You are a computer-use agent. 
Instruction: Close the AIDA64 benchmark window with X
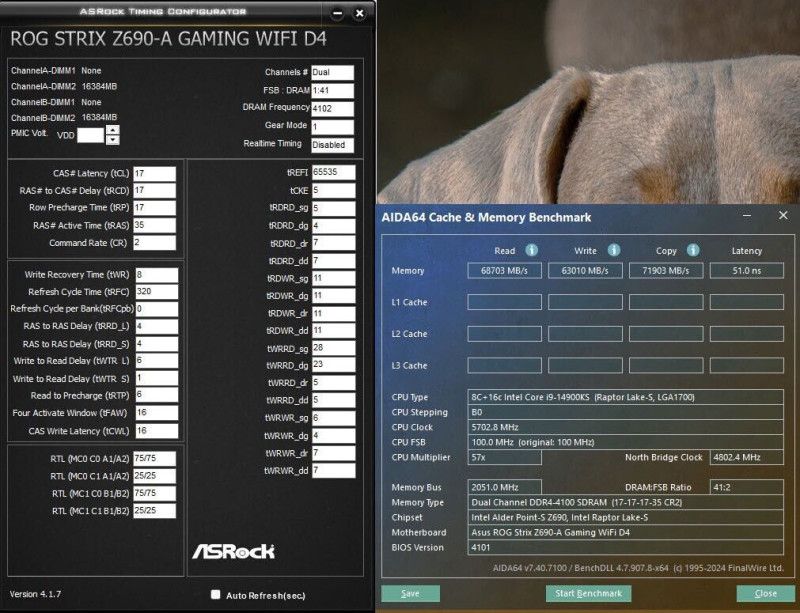point(783,215)
